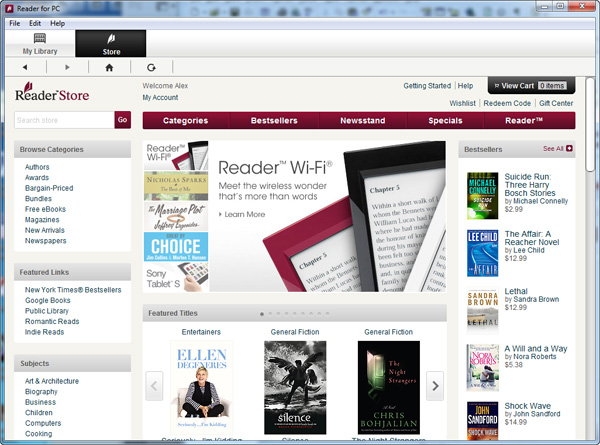The height and width of the screenshot is (445, 600).
Task: Open the Free eBooks category link
Action: [x=45, y=209]
